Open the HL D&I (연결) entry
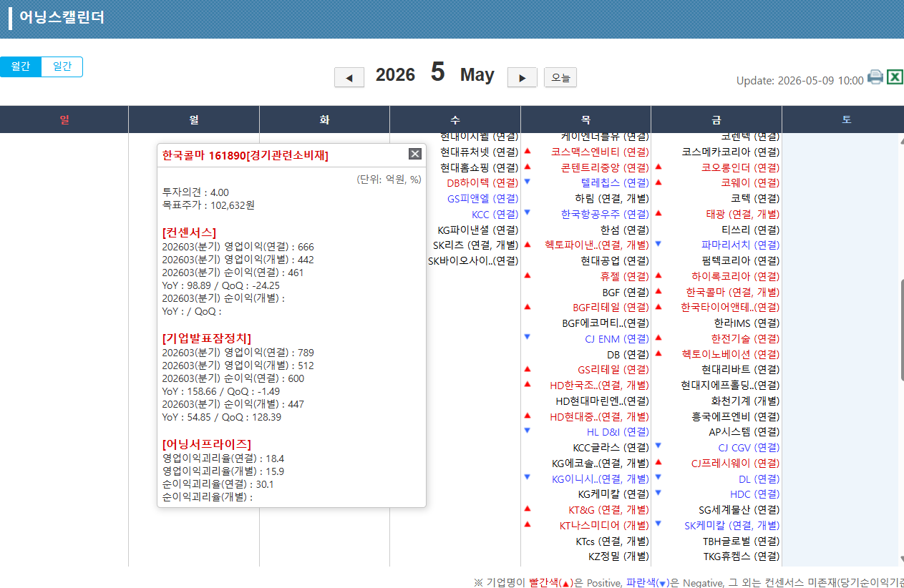Screen dimensions: 904x588 (x=618, y=432)
